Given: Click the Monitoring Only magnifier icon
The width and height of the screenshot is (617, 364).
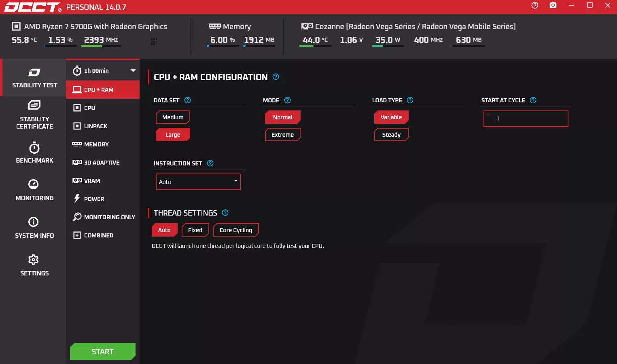Looking at the screenshot, I should (x=77, y=217).
